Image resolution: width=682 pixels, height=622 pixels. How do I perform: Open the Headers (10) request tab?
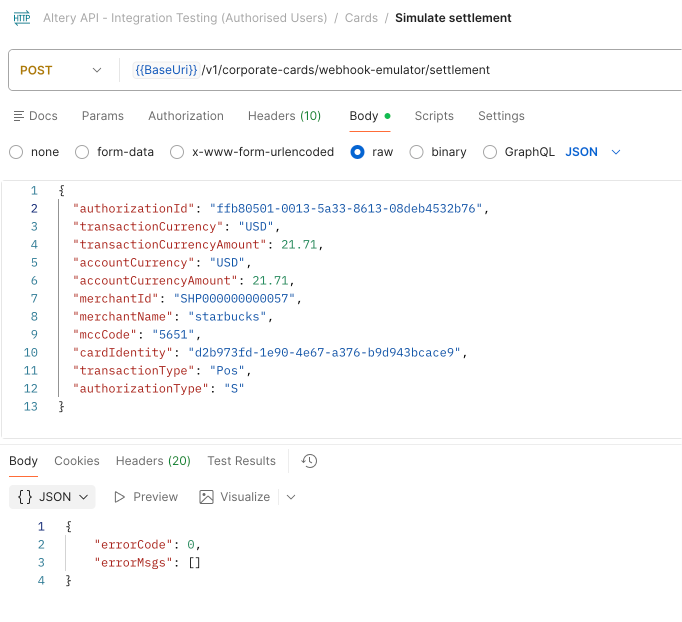pyautogui.click(x=284, y=116)
